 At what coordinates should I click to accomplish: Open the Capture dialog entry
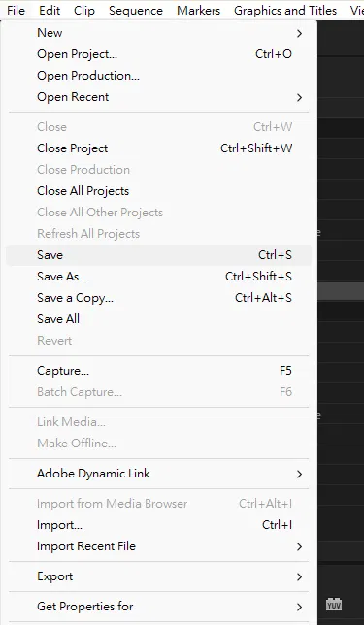(158, 371)
